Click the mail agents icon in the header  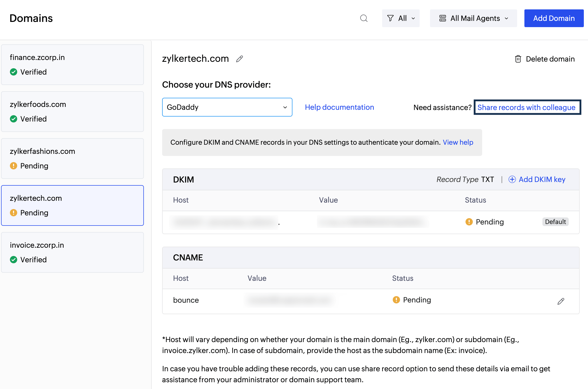pyautogui.click(x=443, y=18)
